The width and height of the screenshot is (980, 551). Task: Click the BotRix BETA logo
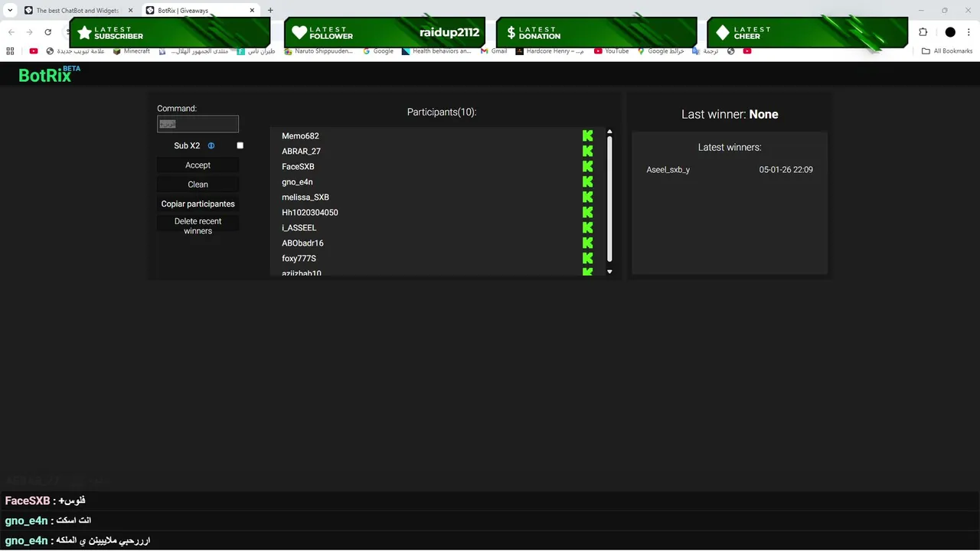[x=49, y=74]
